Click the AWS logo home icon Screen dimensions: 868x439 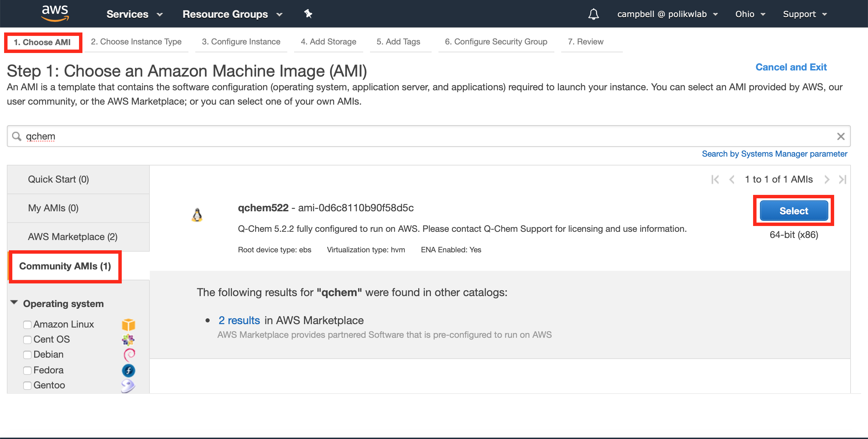(x=55, y=14)
